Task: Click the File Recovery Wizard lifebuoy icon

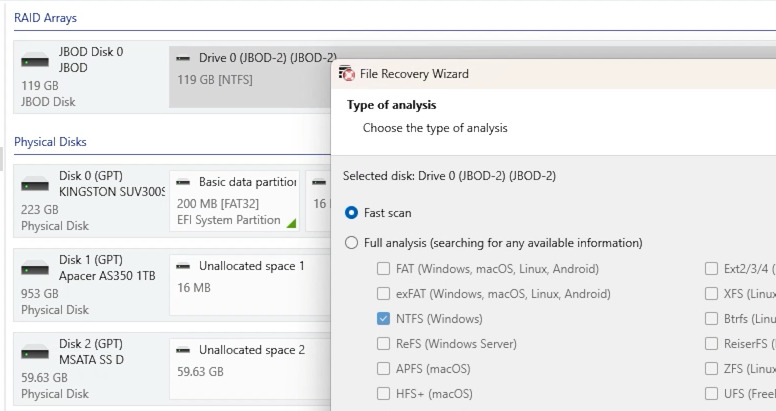Action: pos(347,73)
